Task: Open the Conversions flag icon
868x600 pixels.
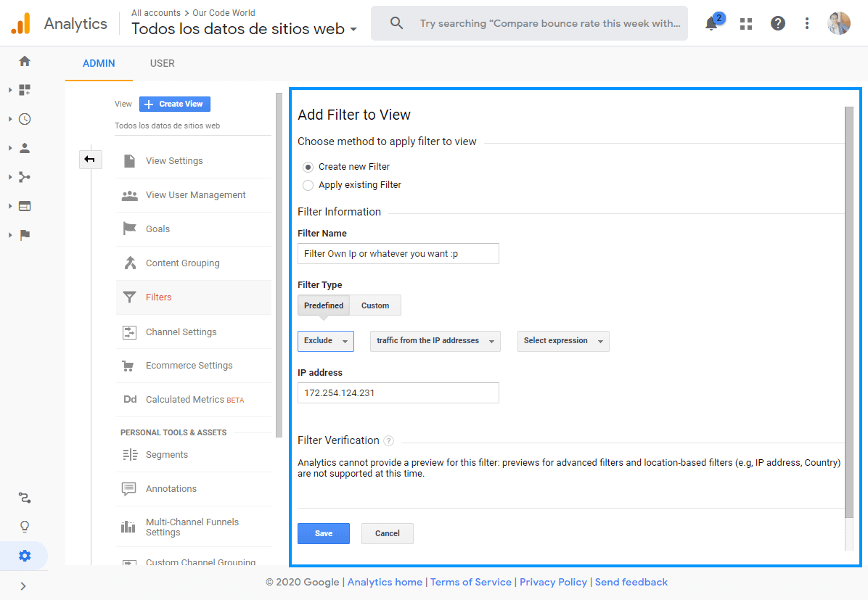Action: (x=25, y=235)
